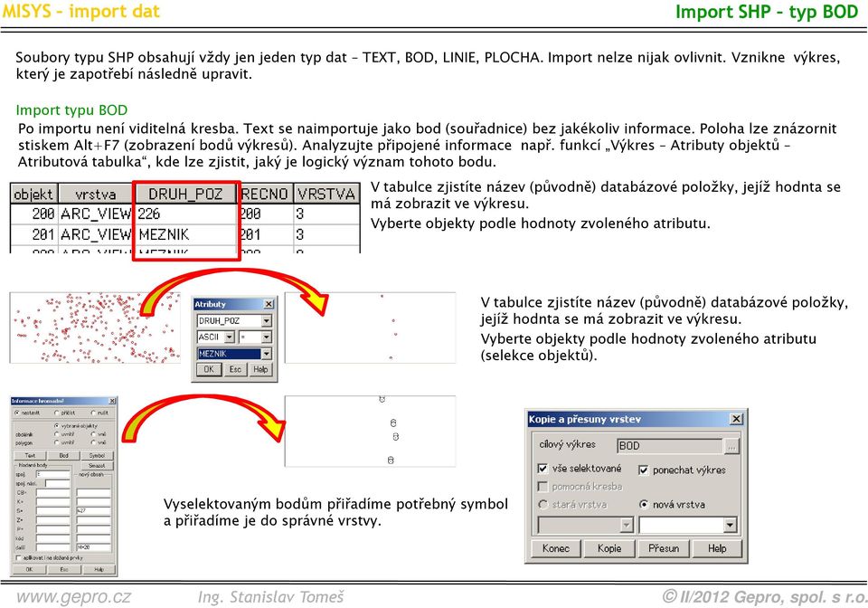Select the nastavit radio button
The width and height of the screenshot is (868, 608).
click(17, 413)
